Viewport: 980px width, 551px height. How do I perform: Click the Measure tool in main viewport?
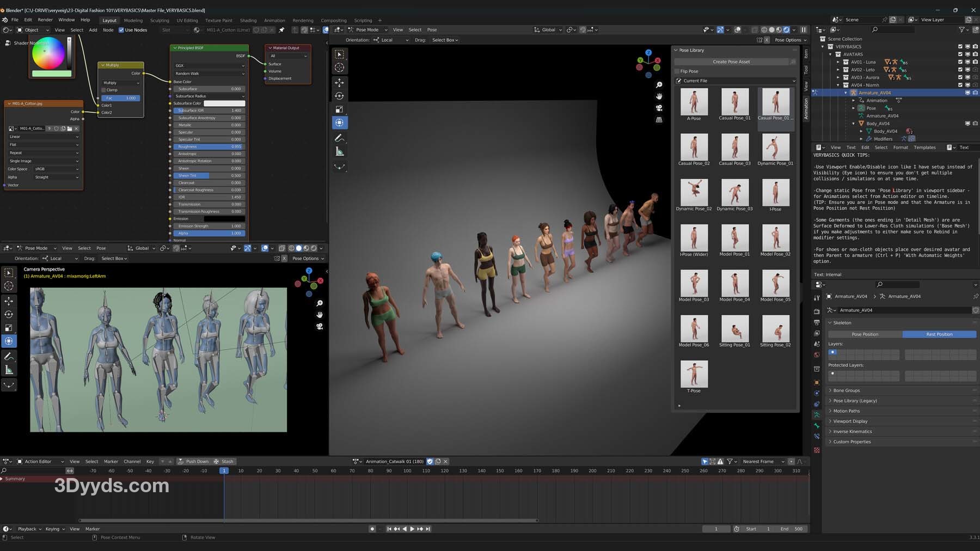pos(339,152)
